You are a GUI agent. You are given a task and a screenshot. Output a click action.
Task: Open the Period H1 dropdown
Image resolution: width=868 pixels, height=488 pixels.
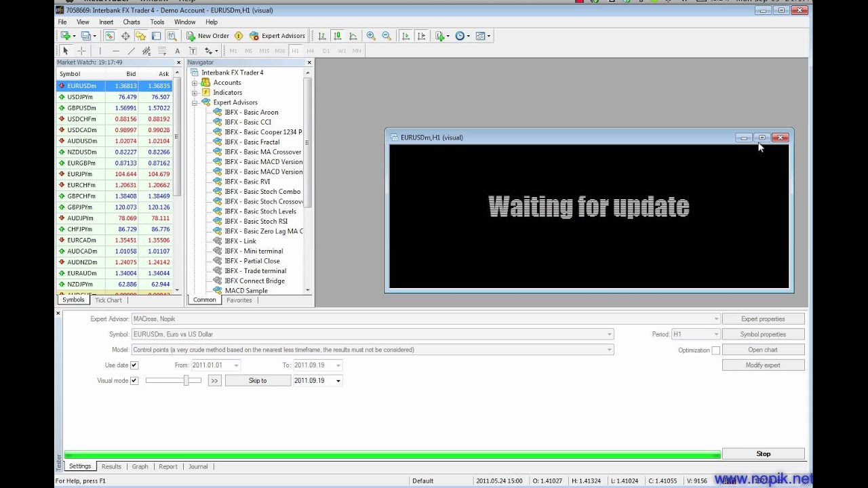(696, 334)
